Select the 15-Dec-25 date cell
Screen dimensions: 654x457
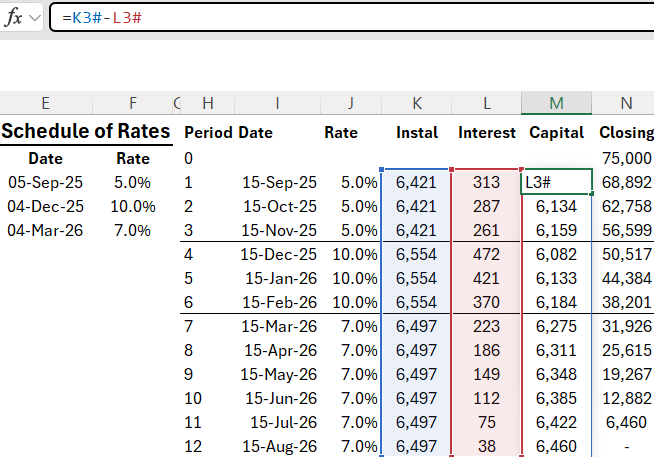pyautogui.click(x=279, y=254)
